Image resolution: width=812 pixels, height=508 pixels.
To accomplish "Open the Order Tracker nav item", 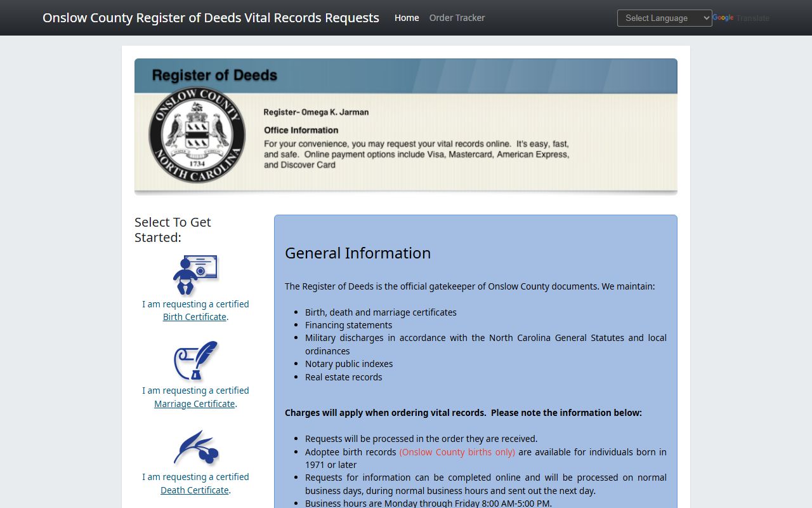I will [x=457, y=18].
